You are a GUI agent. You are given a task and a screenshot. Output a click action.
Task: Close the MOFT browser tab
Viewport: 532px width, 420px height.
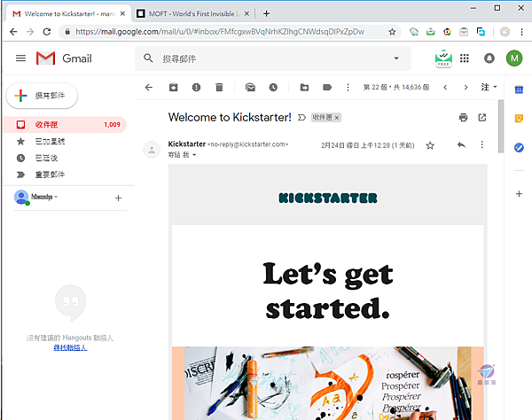tap(246, 13)
